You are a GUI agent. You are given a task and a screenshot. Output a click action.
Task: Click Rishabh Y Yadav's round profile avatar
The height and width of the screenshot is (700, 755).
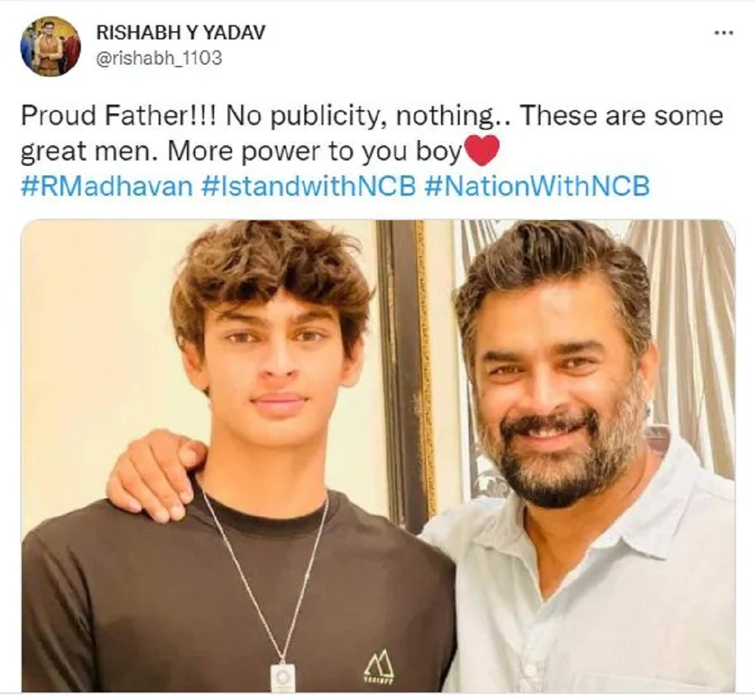pyautogui.click(x=50, y=47)
